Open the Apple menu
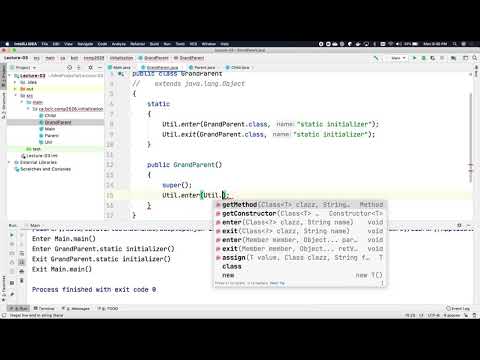Screen dimensions: 480x360 (7, 44)
